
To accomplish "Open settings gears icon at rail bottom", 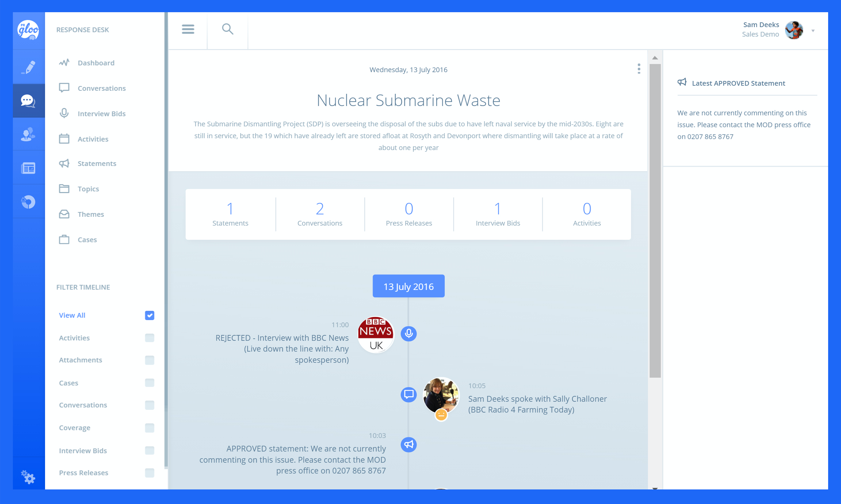I will point(28,477).
